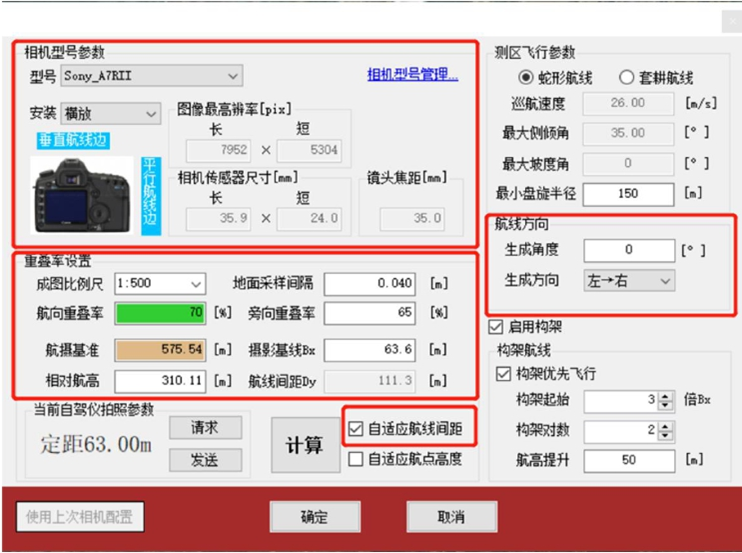Click the 请求 button
The image size is (742, 553).
205,428
